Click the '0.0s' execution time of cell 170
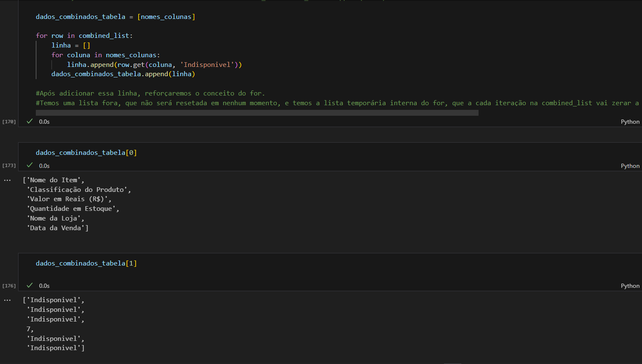The height and width of the screenshot is (364, 642). pos(44,122)
